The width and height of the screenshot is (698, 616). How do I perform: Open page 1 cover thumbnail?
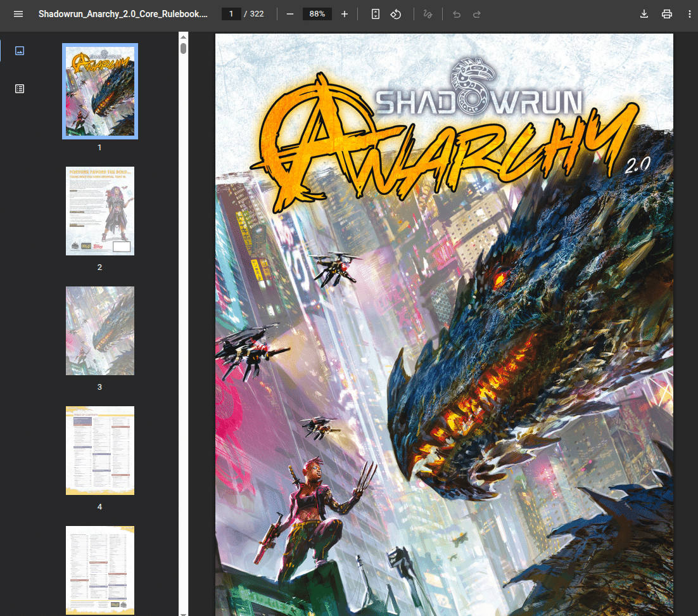[x=99, y=91]
